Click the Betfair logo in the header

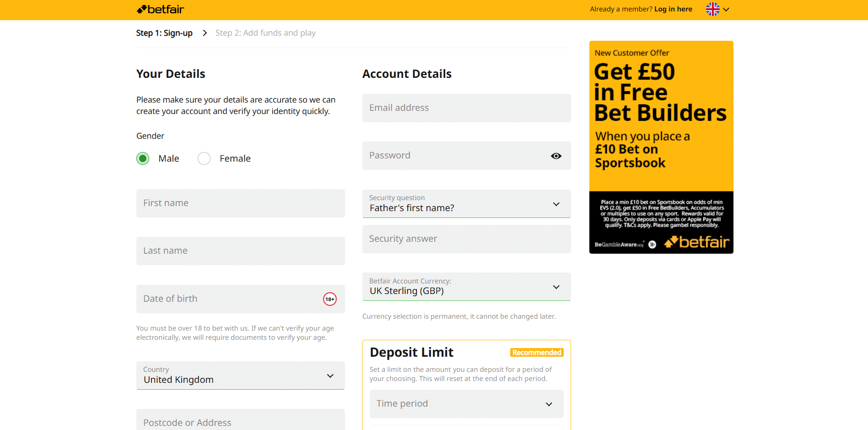[x=160, y=9]
